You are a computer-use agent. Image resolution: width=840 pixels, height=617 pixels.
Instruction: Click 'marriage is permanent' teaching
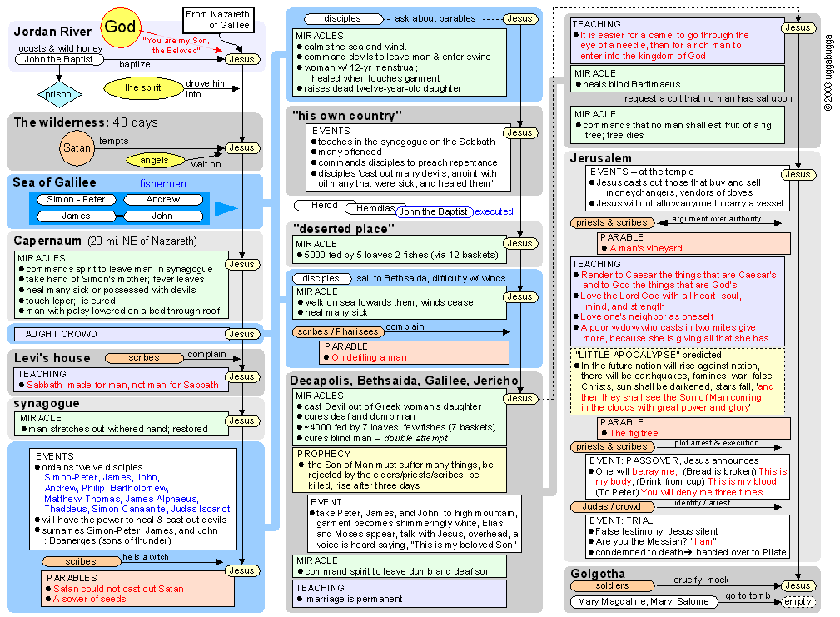pos(354,599)
